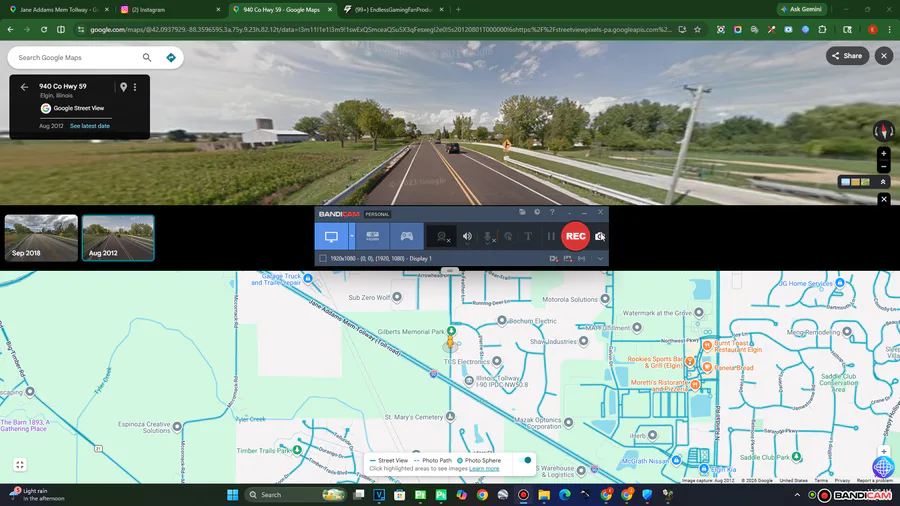
Task: Select Bandicam HDMI device recording mode
Action: (x=373, y=236)
